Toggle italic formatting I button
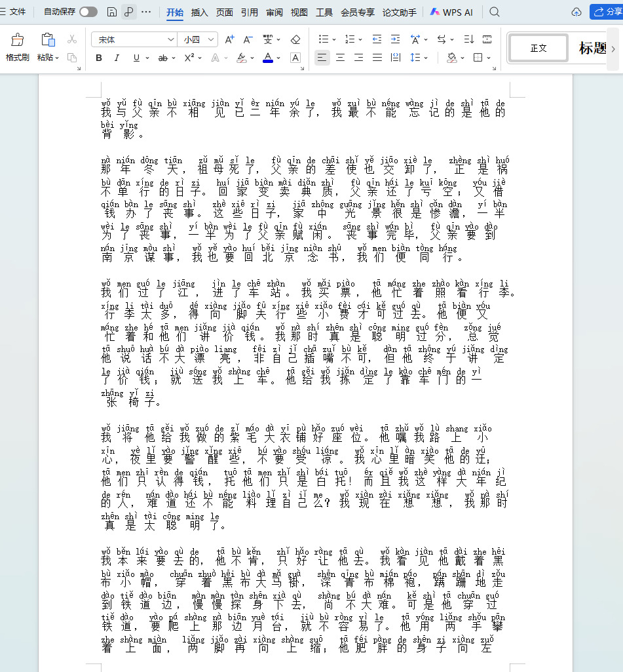This screenshot has width=623, height=672. 117,58
